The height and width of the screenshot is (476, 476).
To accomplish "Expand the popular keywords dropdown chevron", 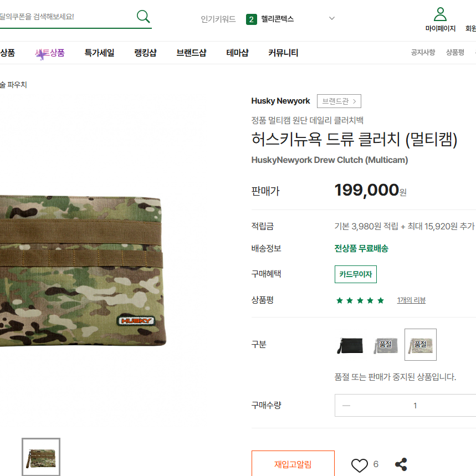I will pyautogui.click(x=332, y=18).
